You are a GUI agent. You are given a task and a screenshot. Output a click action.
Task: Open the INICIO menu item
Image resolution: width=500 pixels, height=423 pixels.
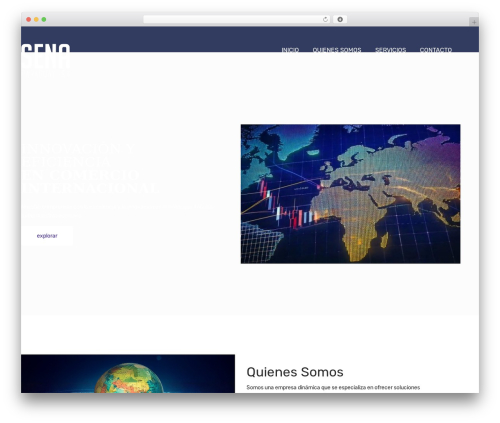(x=290, y=50)
